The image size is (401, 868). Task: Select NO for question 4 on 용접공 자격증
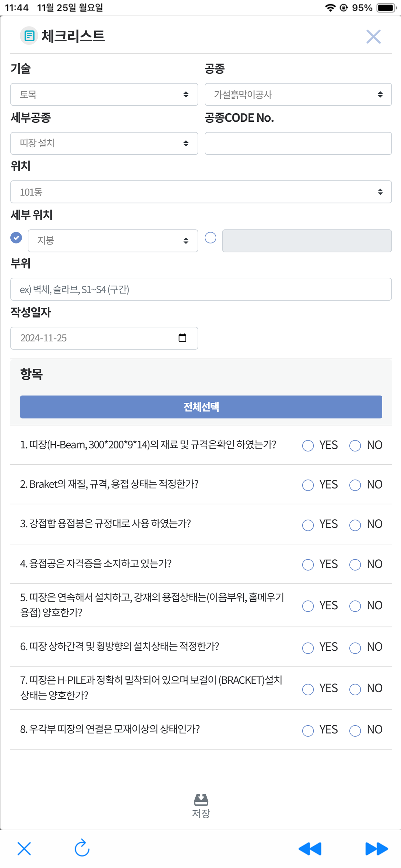coord(355,564)
